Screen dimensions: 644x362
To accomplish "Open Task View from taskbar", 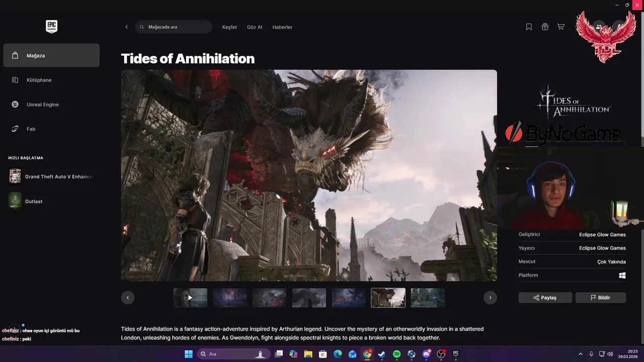I will pyautogui.click(x=279, y=354).
